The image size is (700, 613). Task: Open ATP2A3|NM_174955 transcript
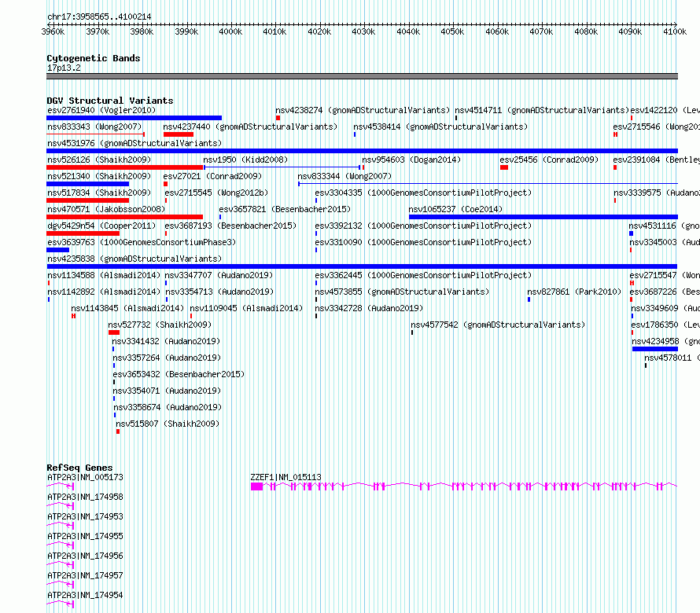coord(85,536)
